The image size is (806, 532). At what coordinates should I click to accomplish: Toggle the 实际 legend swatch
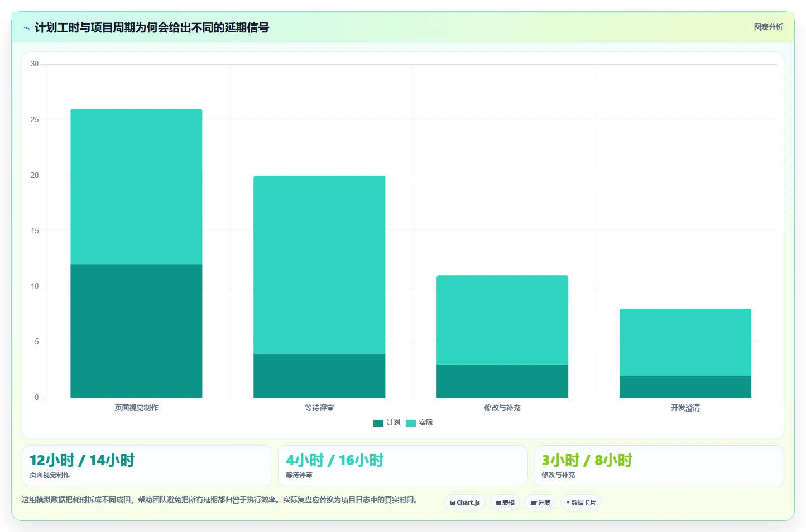click(x=411, y=423)
